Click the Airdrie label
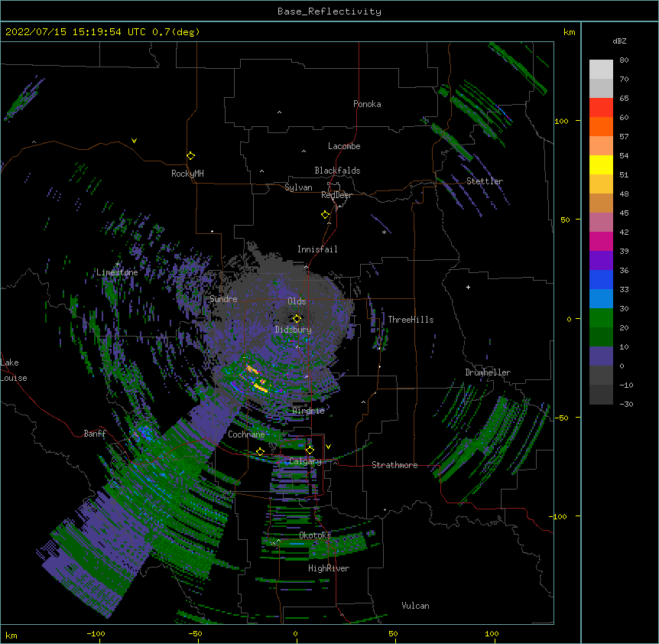 click(x=309, y=411)
